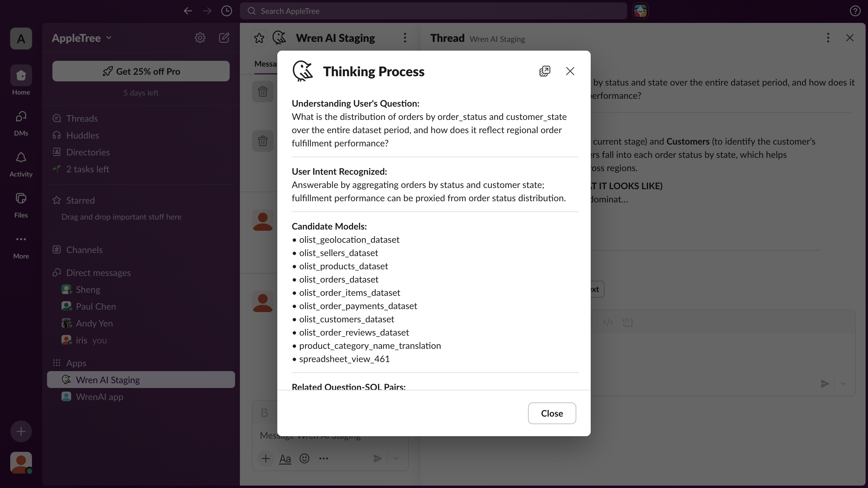Switch to the Messages tab
This screenshot has height=488, width=868.
(266, 63)
